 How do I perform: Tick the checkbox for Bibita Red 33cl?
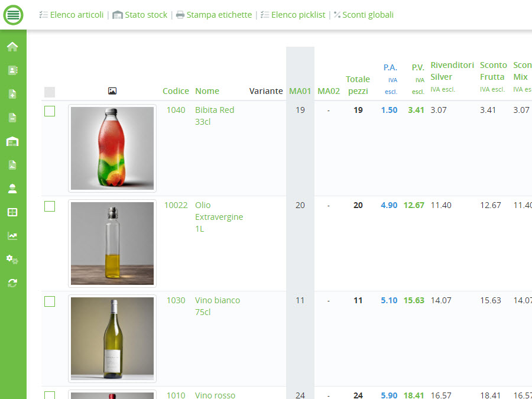coord(50,111)
